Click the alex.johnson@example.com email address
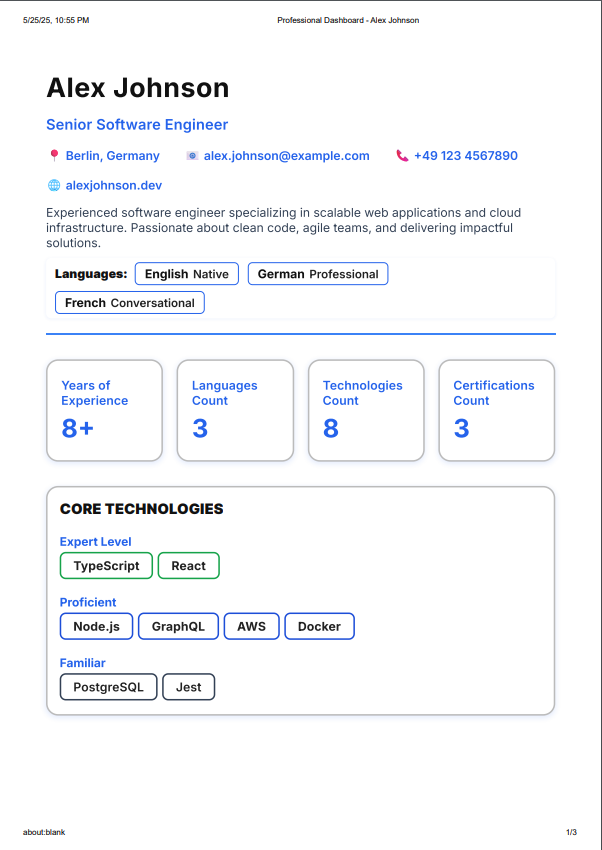 coord(287,156)
